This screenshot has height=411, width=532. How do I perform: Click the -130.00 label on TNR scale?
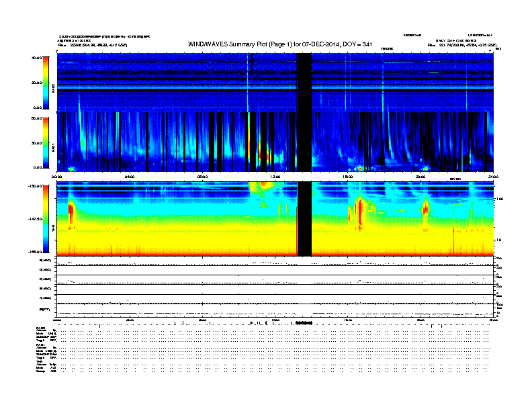[x=35, y=186]
